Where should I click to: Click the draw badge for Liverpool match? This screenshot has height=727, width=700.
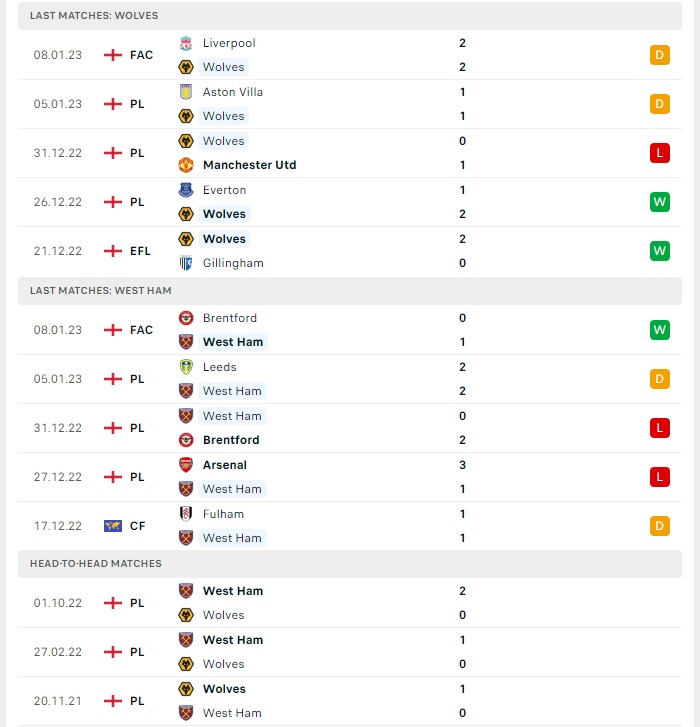coord(660,55)
